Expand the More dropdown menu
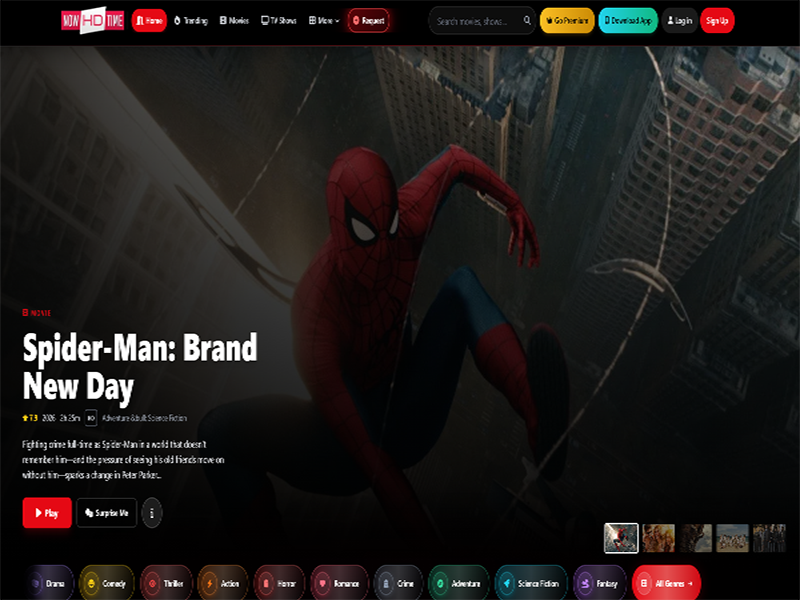Image resolution: width=800 pixels, height=600 pixels. tap(324, 20)
